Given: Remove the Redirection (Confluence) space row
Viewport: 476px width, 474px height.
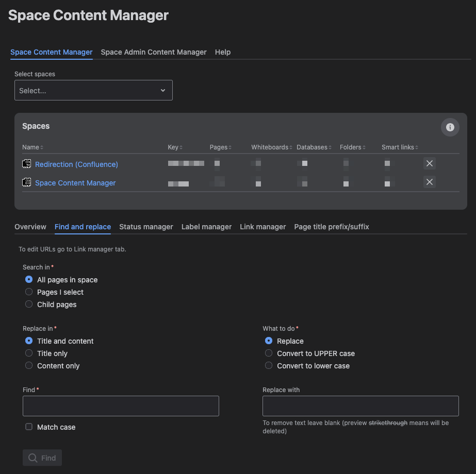Looking at the screenshot, I should point(429,163).
